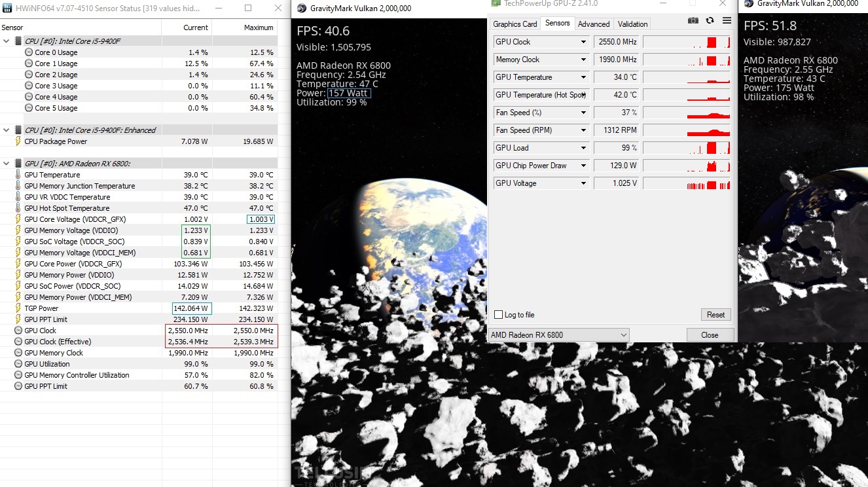The width and height of the screenshot is (868, 487).
Task: Open the Memory Clock sensor dropdown
Action: pos(584,60)
